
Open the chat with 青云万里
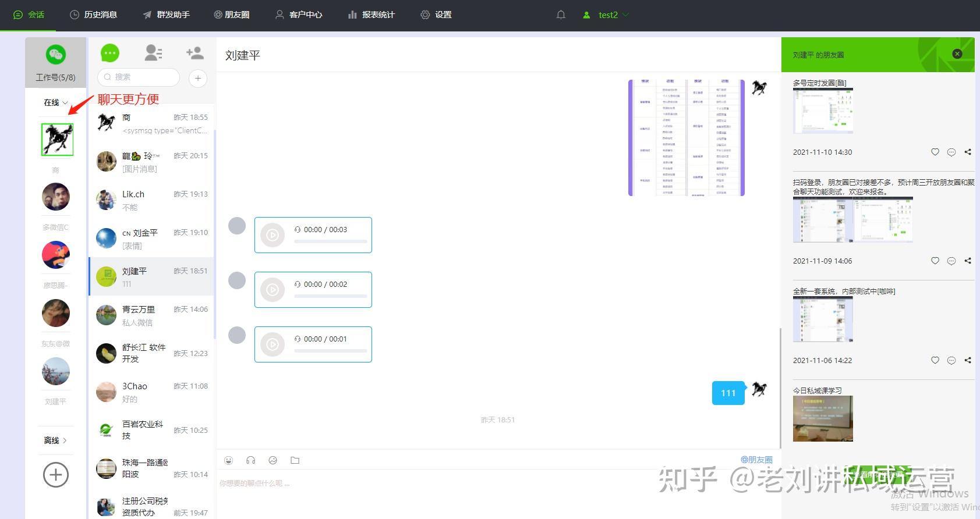pos(151,315)
